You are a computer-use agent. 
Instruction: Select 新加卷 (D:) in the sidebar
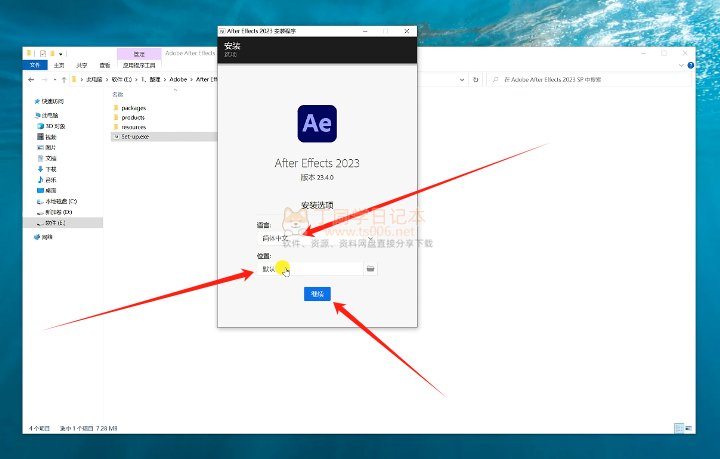click(x=59, y=212)
